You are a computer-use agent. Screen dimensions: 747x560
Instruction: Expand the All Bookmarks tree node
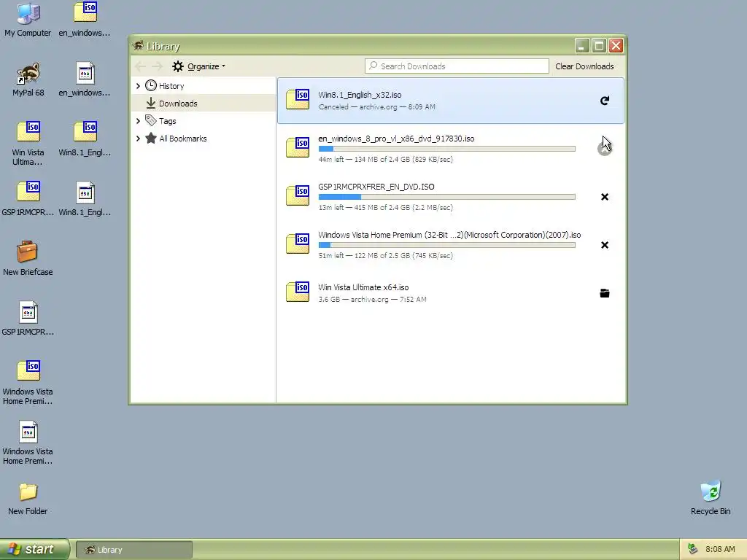(138, 139)
